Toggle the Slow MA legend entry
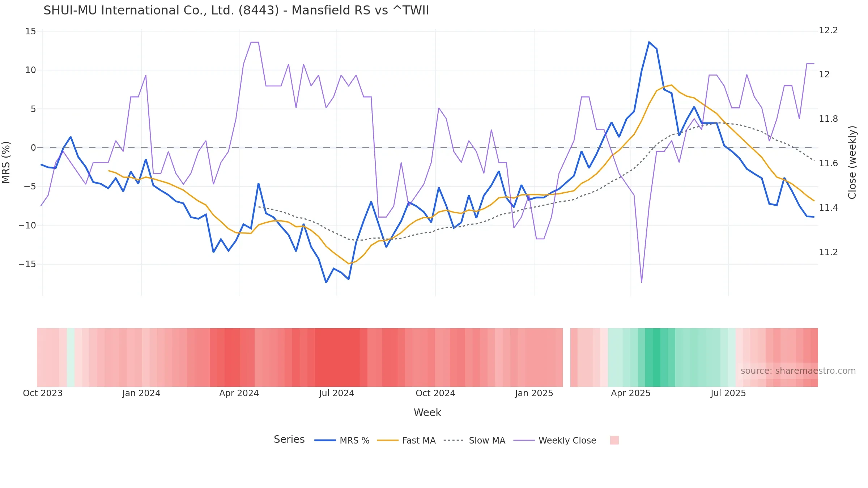 (x=474, y=440)
